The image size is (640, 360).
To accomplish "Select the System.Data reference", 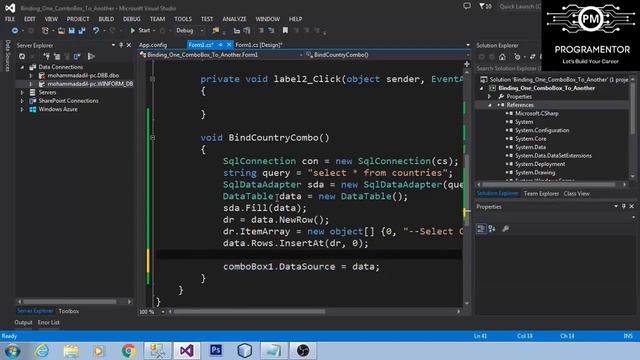I will click(530, 147).
